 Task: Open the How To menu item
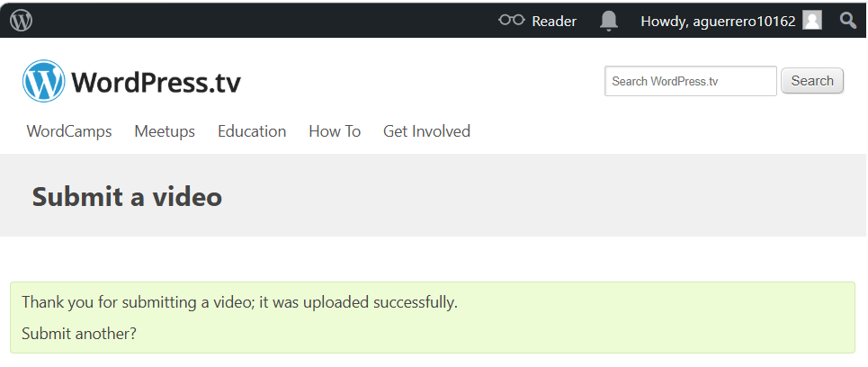pos(335,131)
